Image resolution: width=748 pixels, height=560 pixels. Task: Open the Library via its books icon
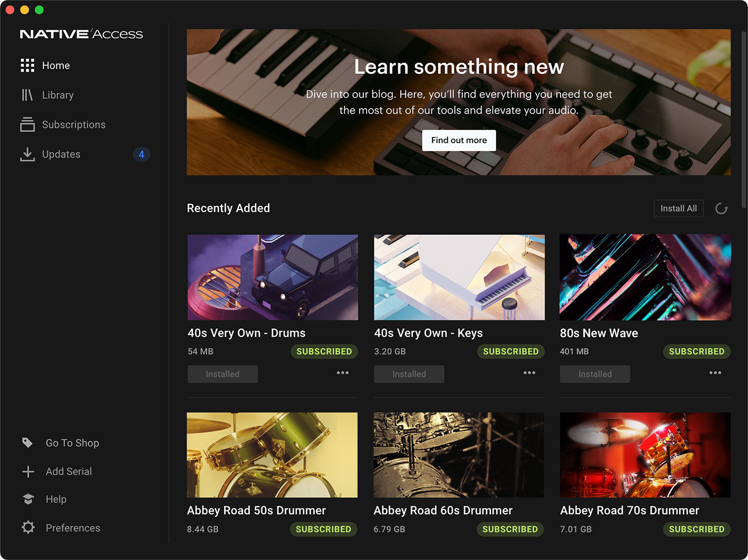(27, 95)
